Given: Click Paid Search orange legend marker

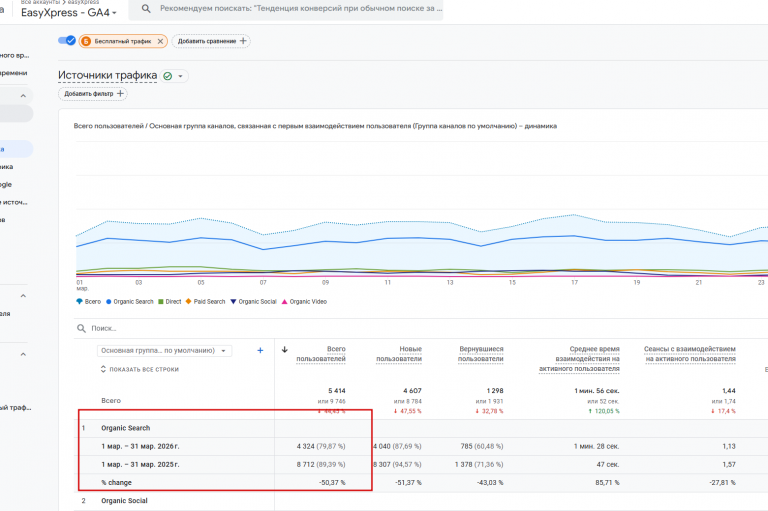Looking at the screenshot, I should tap(188, 302).
